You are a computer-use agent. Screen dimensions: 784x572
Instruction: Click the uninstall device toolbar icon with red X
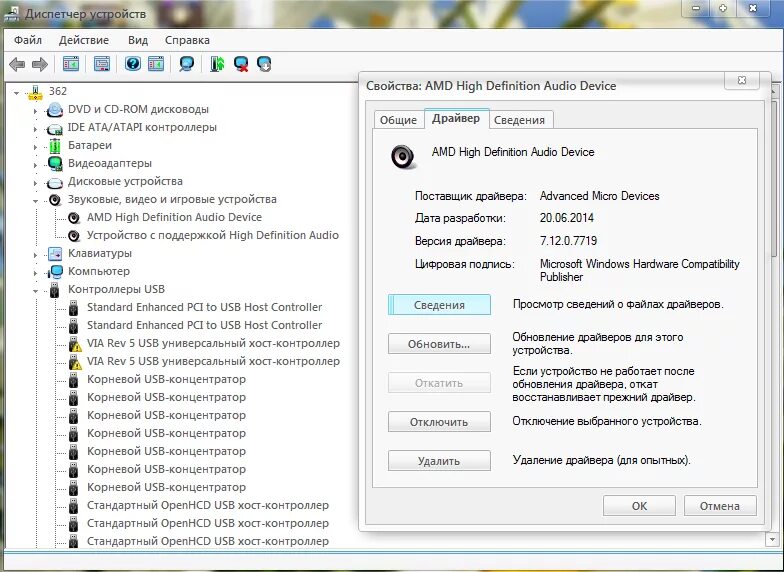coord(241,64)
